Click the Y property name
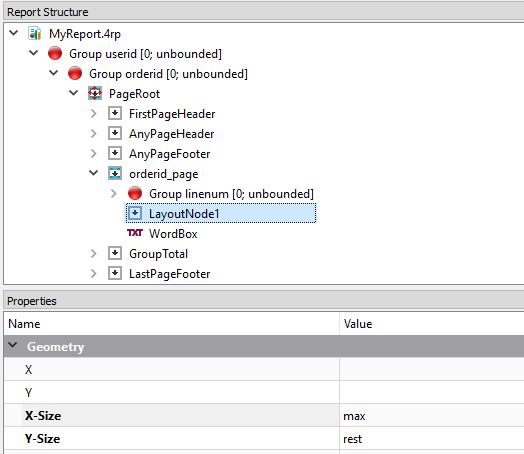The image size is (524, 454). pos(28,392)
